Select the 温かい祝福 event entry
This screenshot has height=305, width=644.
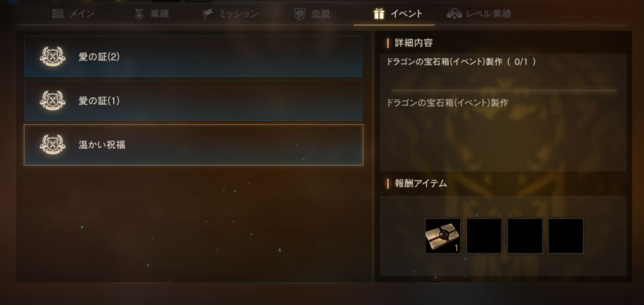coord(193,145)
